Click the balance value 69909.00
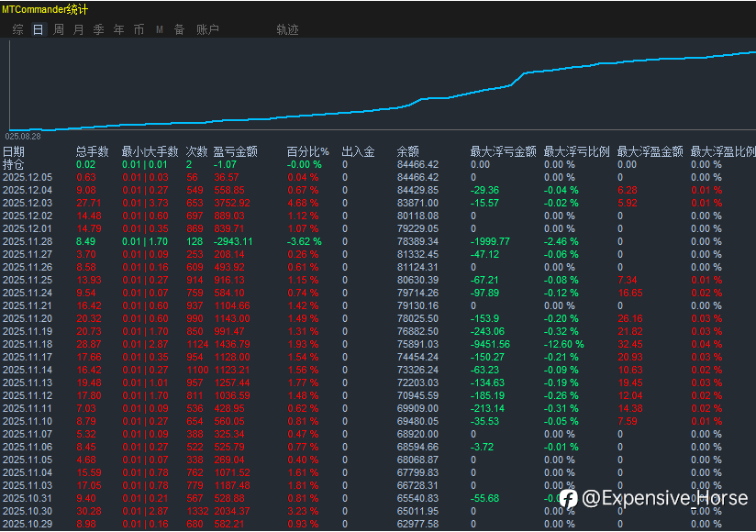 417,408
